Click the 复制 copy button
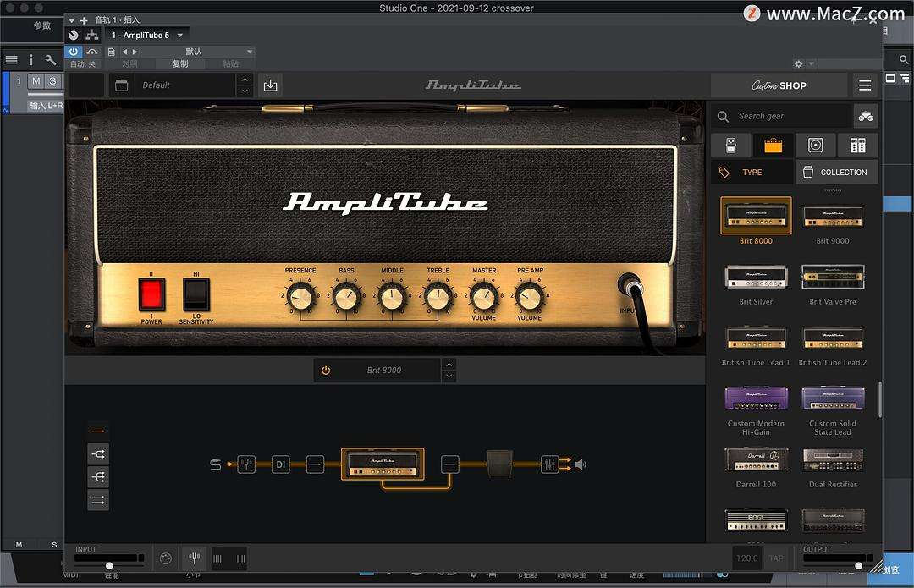Image resolution: width=914 pixels, height=588 pixels. [x=180, y=63]
